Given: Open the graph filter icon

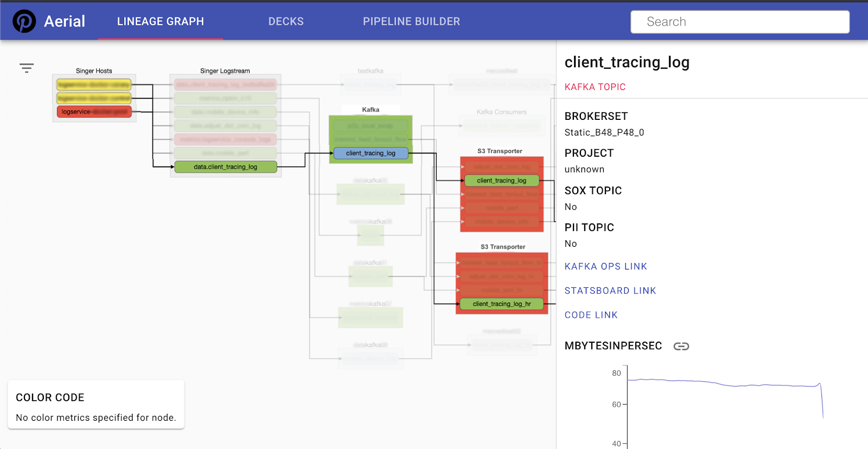Looking at the screenshot, I should [x=27, y=68].
